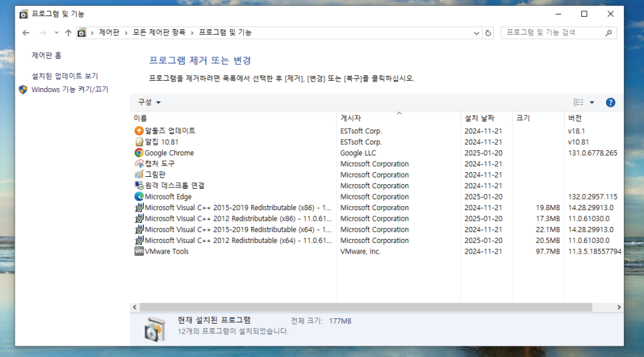644x357 pixels.
Task: Sort by the 설치 날짜 column header
Action: click(487, 118)
